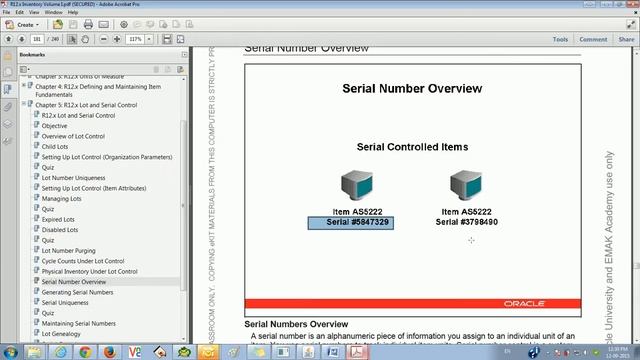Click Adobe Acrobat taskbar icon
Screen dimensions: 640x360
pyautogui.click(x=357, y=352)
